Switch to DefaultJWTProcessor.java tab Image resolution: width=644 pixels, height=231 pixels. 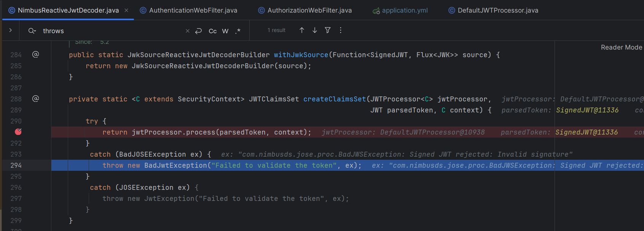(x=494, y=10)
